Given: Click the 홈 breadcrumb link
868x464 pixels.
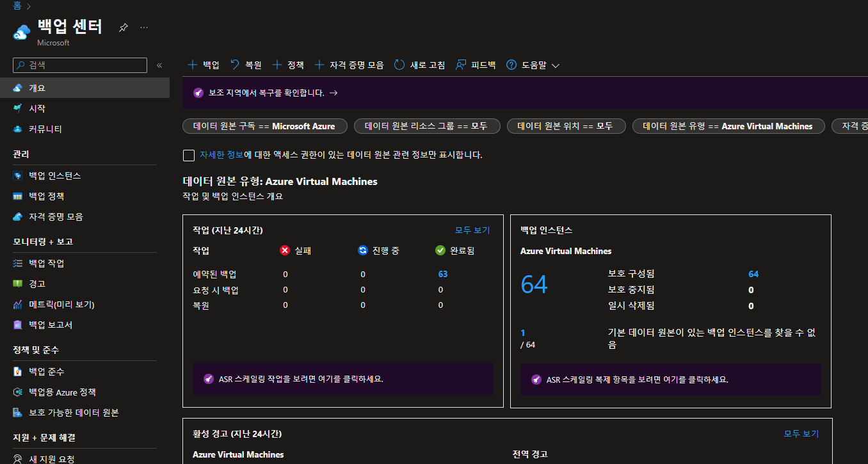Looking at the screenshot, I should (x=17, y=6).
